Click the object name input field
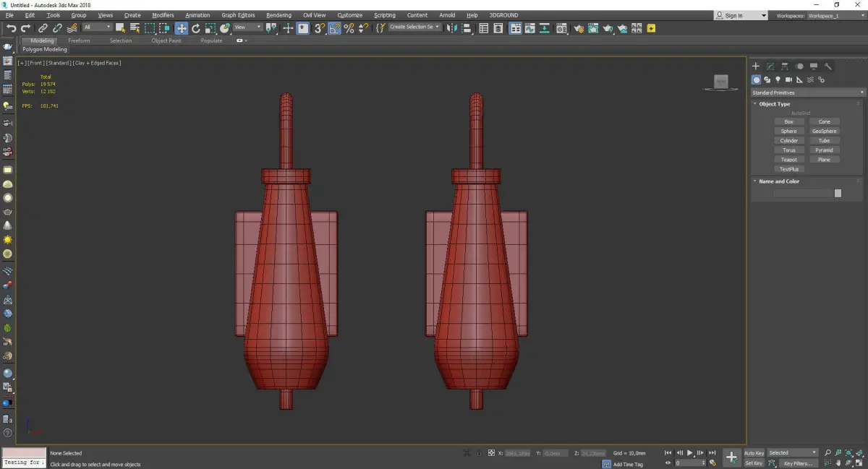This screenshot has width=868, height=469. (803, 193)
